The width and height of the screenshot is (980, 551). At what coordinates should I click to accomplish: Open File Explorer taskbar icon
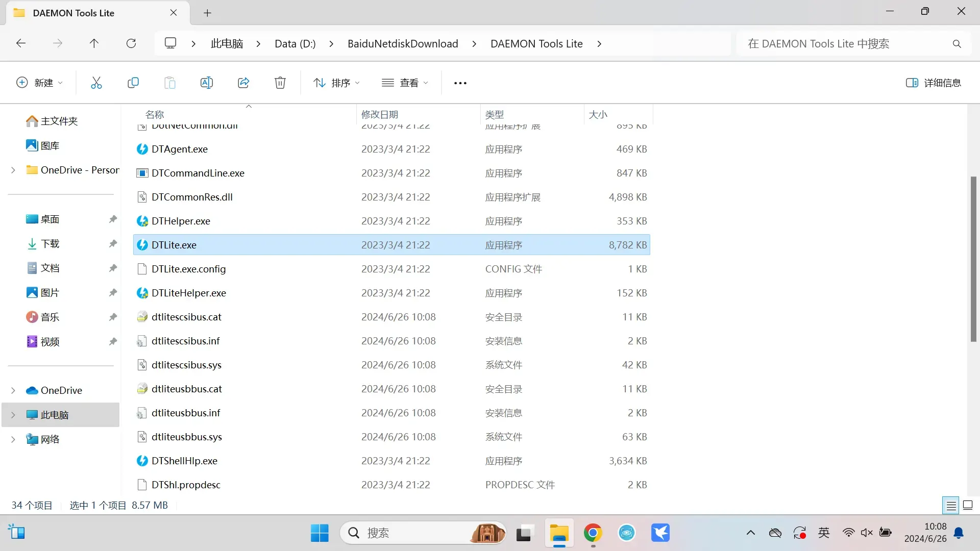pyautogui.click(x=559, y=533)
